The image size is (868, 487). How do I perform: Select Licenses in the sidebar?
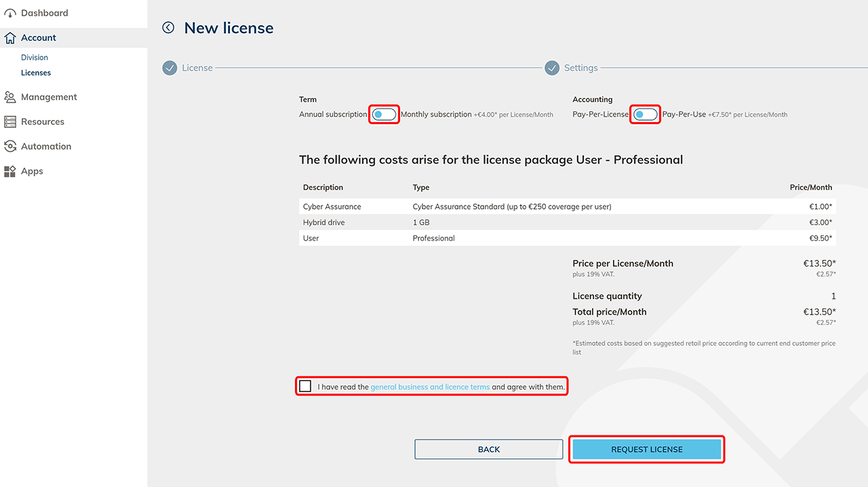coord(36,73)
